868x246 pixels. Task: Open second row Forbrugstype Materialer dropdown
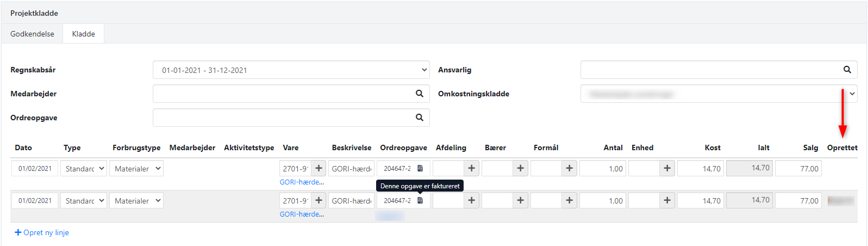pos(136,201)
